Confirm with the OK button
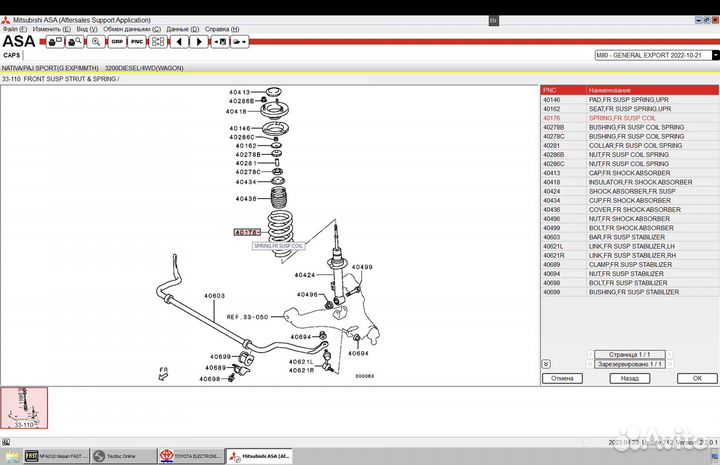The image size is (720, 465). point(697,379)
